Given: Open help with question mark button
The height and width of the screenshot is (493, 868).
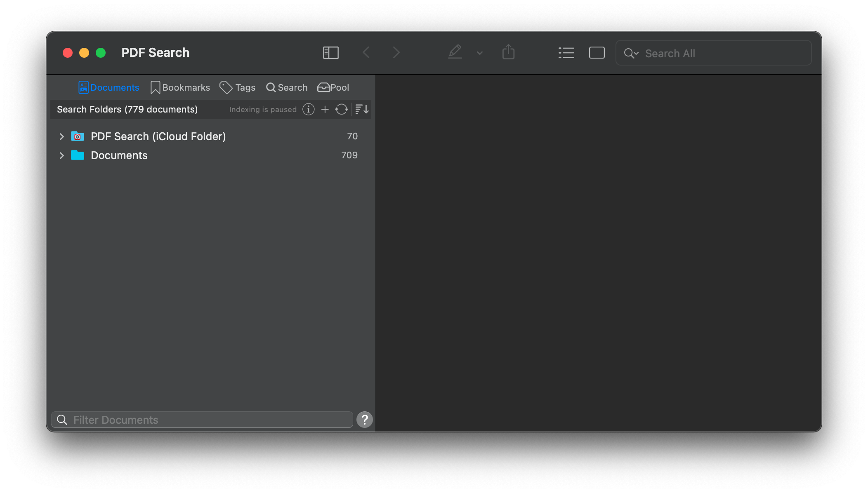Looking at the screenshot, I should (365, 420).
